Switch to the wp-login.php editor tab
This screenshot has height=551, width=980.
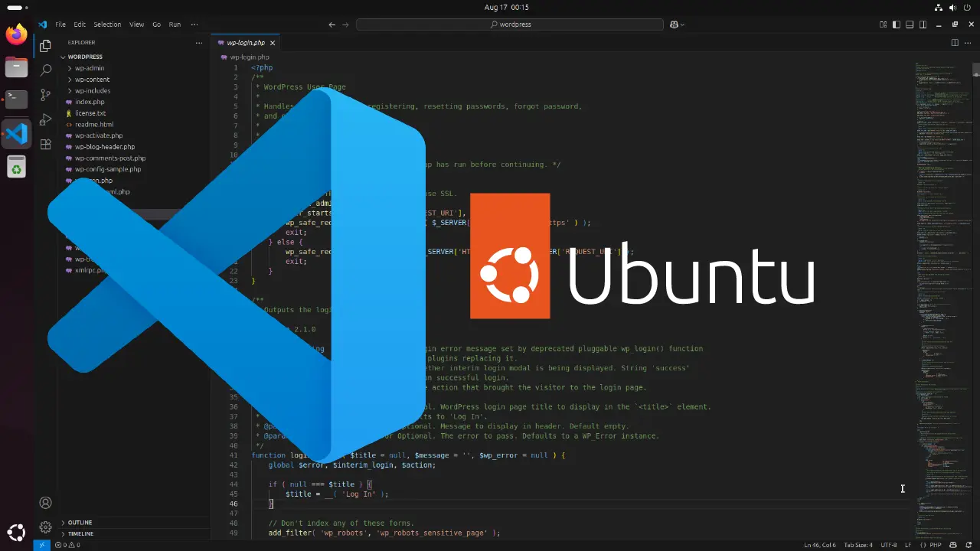click(245, 43)
